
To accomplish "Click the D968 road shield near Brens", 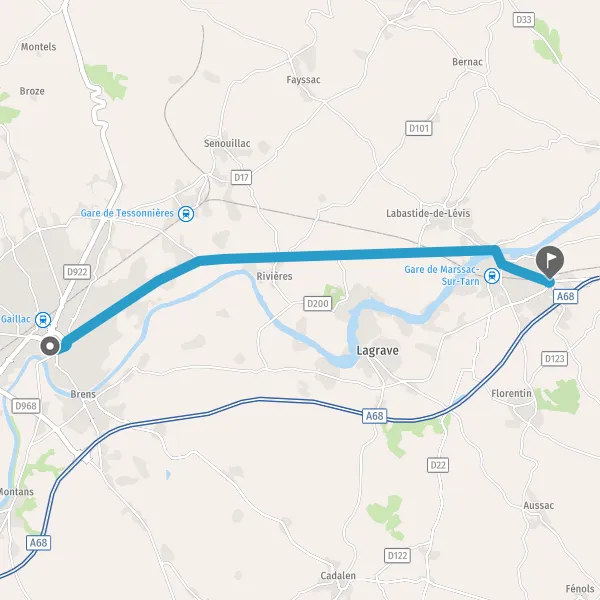I will coord(26,406).
